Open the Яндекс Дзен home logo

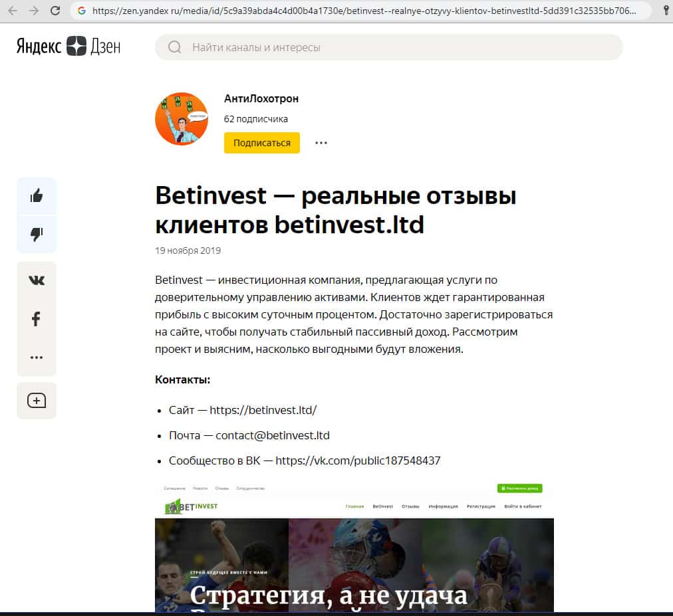coord(68,46)
